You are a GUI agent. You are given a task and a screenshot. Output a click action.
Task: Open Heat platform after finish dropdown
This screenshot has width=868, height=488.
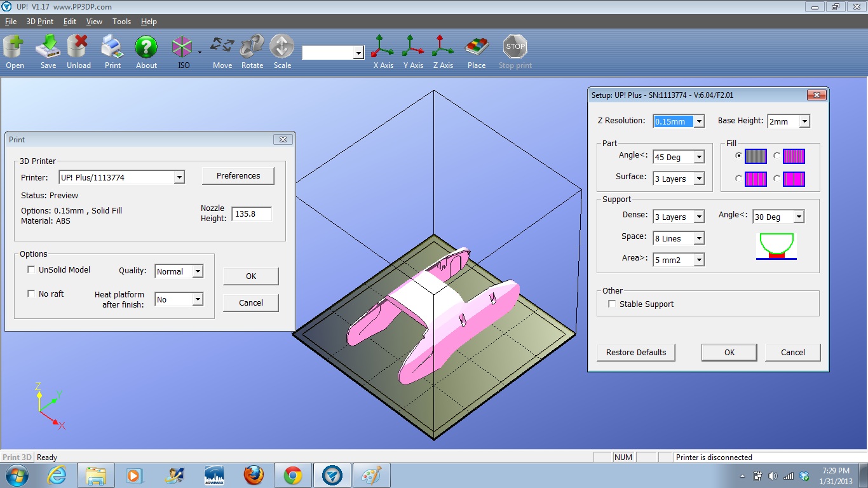tap(198, 299)
